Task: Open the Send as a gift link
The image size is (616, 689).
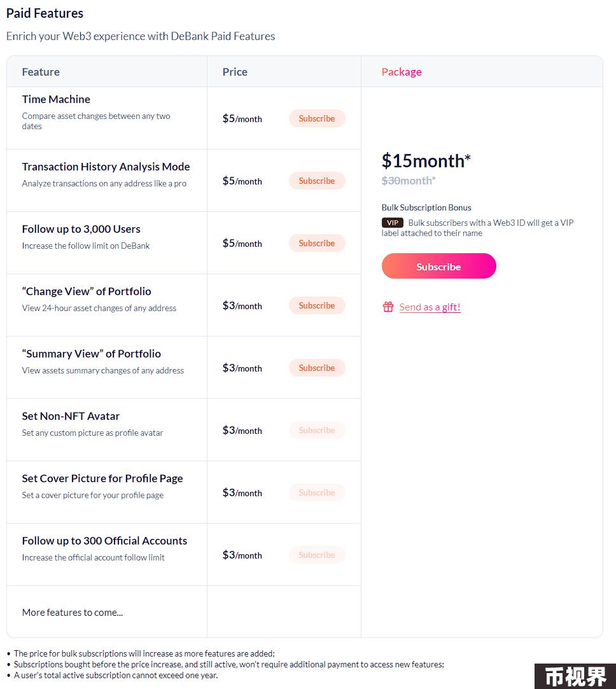Action: coord(430,307)
